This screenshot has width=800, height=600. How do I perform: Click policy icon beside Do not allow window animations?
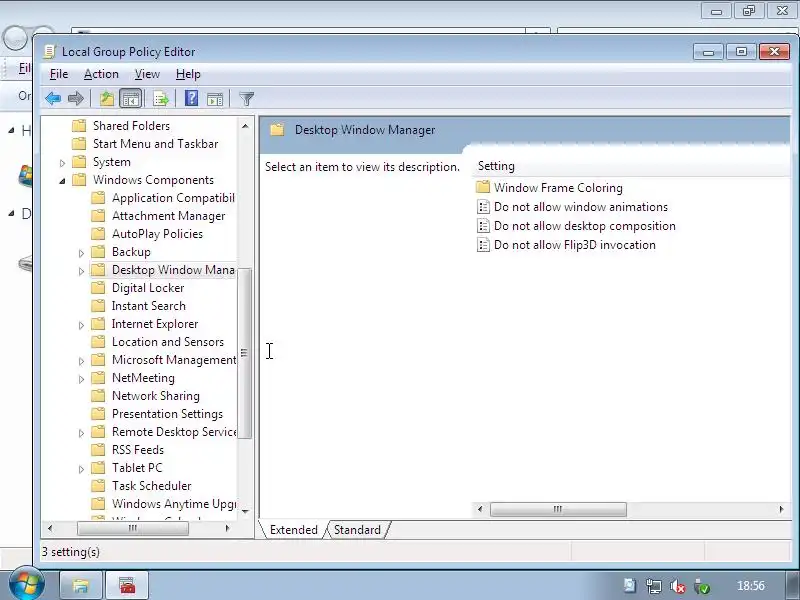(483, 207)
